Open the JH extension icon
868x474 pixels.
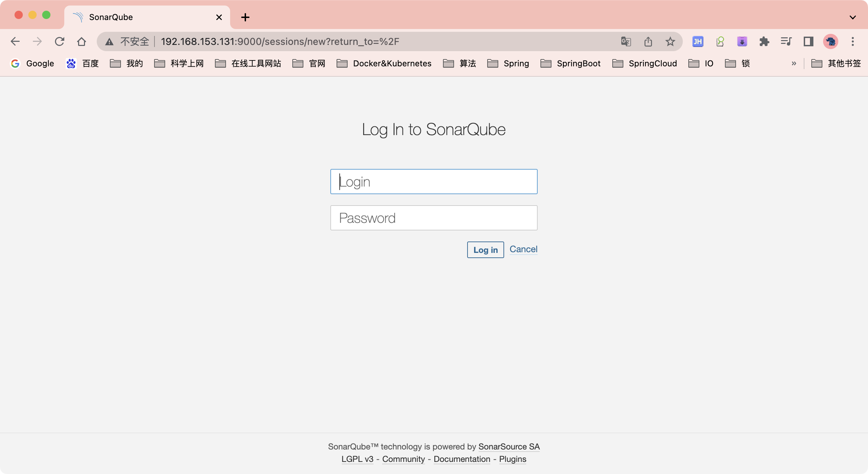pyautogui.click(x=698, y=42)
